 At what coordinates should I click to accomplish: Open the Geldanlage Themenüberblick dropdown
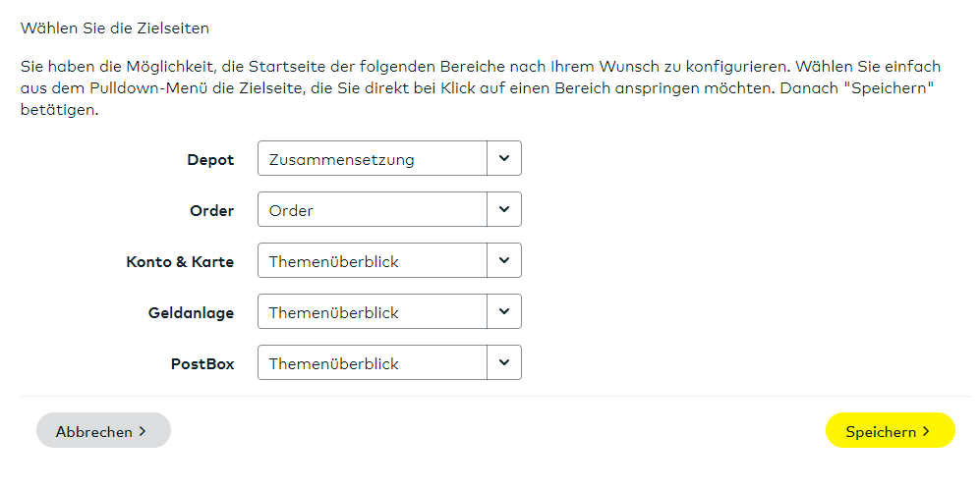click(373, 312)
